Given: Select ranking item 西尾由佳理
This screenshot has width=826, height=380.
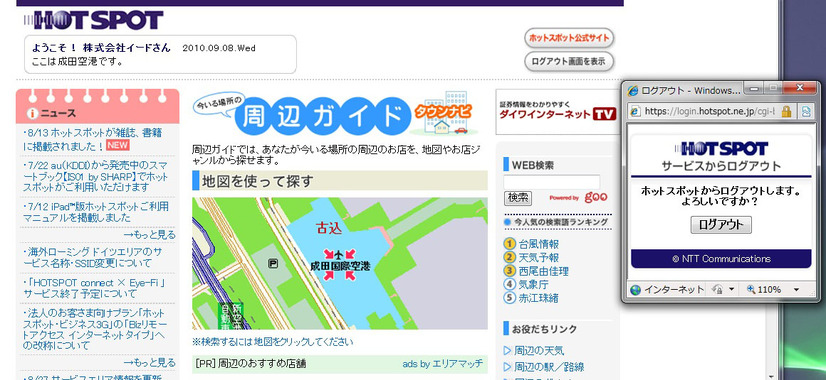Looking at the screenshot, I should 544,271.
